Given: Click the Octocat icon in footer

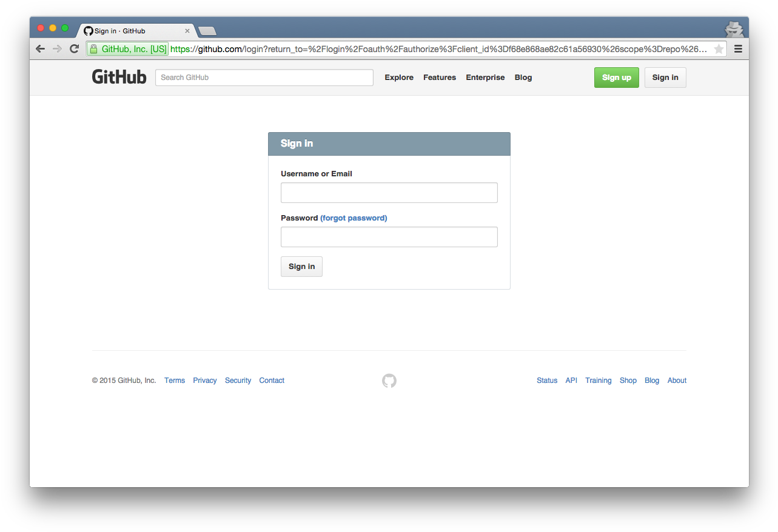Looking at the screenshot, I should click(389, 381).
